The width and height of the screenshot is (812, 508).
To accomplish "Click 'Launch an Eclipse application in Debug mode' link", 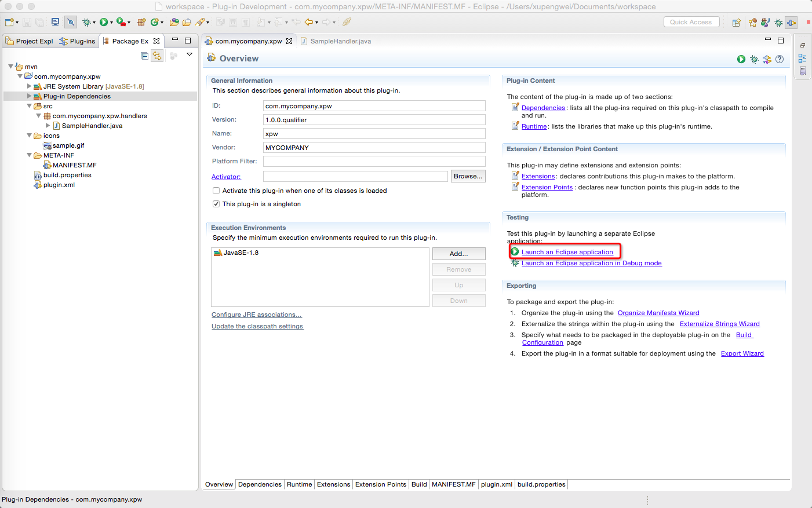I will point(591,263).
